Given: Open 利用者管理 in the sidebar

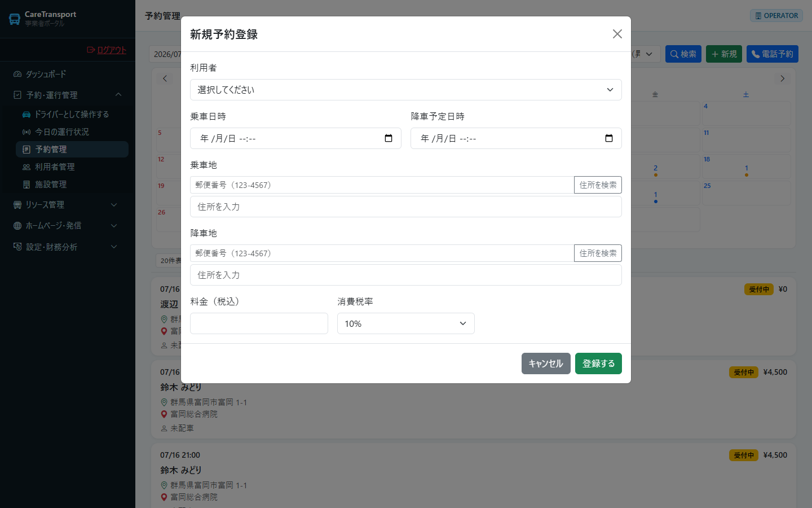Looking at the screenshot, I should pos(72,167).
